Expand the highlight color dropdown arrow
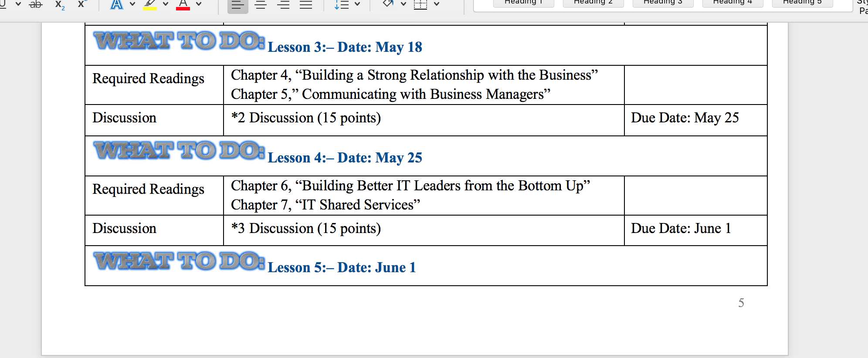868x358 pixels. 166,4
